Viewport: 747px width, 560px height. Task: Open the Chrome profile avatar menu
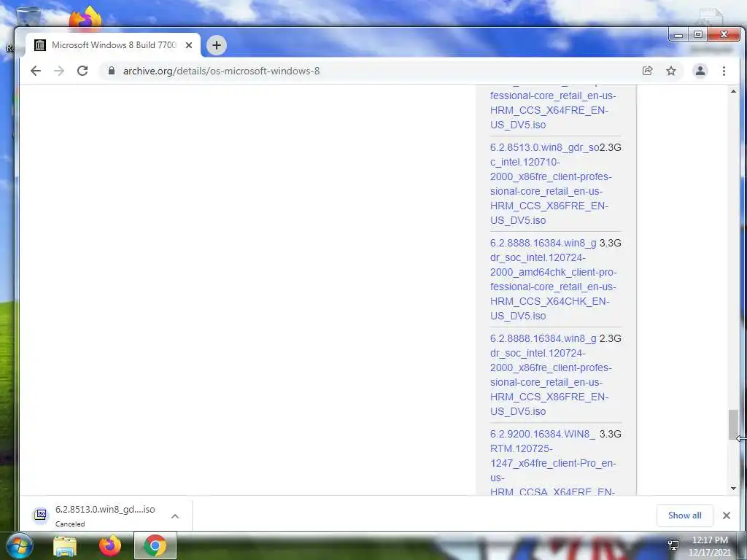[x=700, y=71]
